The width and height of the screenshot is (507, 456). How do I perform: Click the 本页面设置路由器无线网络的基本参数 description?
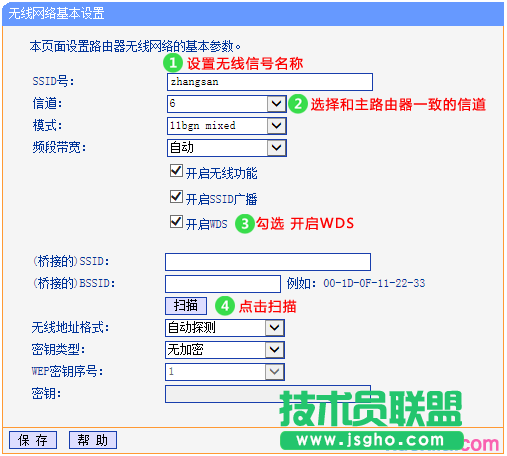pos(135,46)
